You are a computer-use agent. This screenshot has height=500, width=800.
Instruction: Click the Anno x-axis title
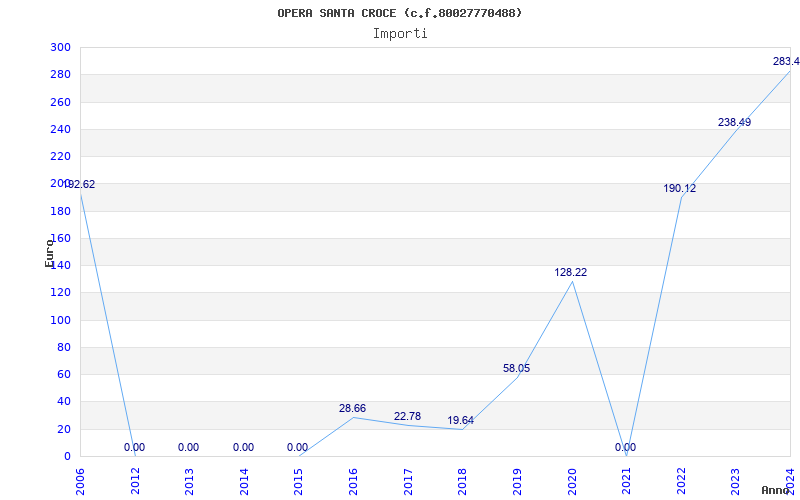tap(776, 490)
